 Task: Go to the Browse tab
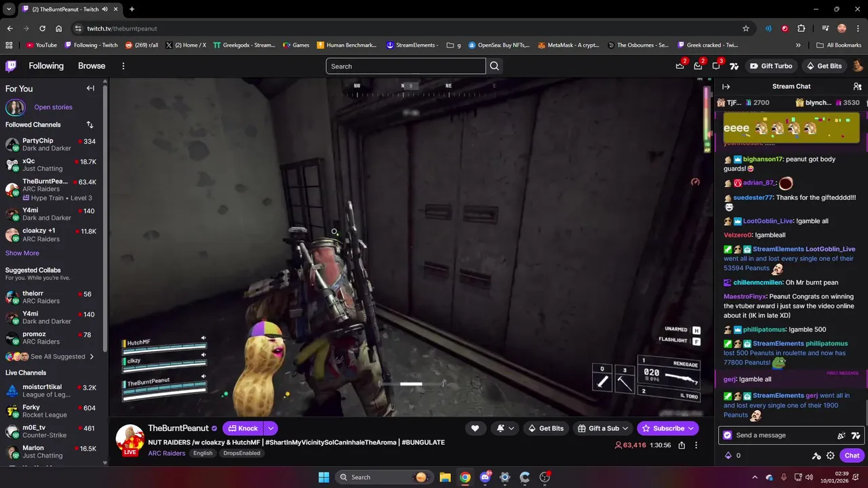coord(92,66)
